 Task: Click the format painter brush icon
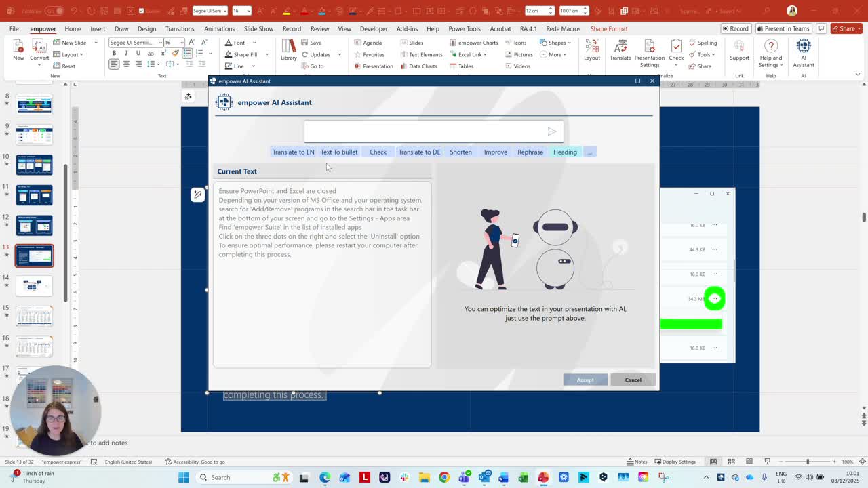tap(176, 54)
